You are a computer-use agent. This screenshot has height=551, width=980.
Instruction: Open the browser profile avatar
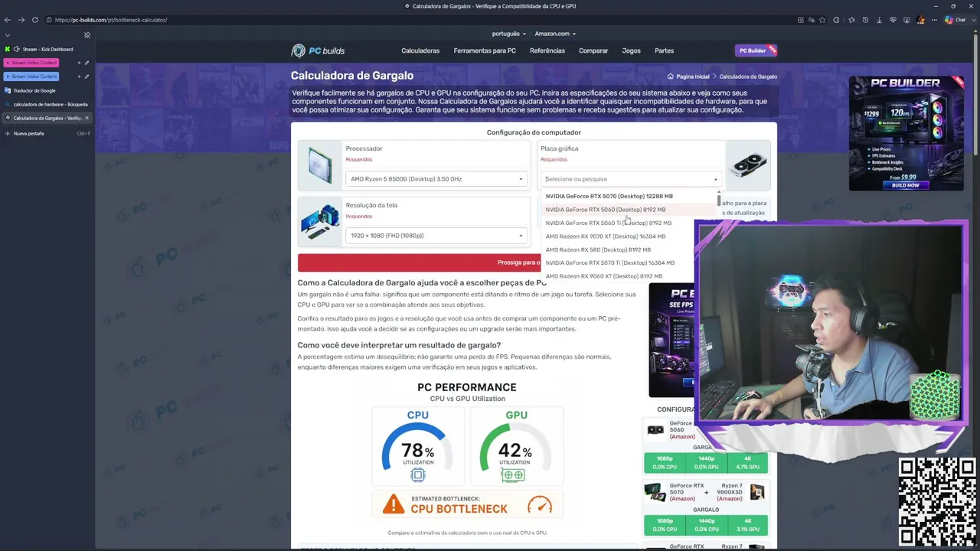[920, 20]
